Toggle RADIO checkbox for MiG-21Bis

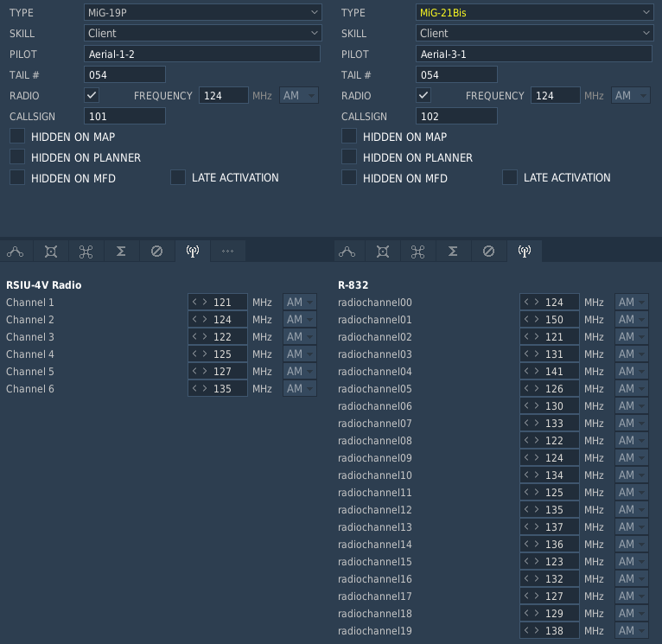pyautogui.click(x=423, y=95)
